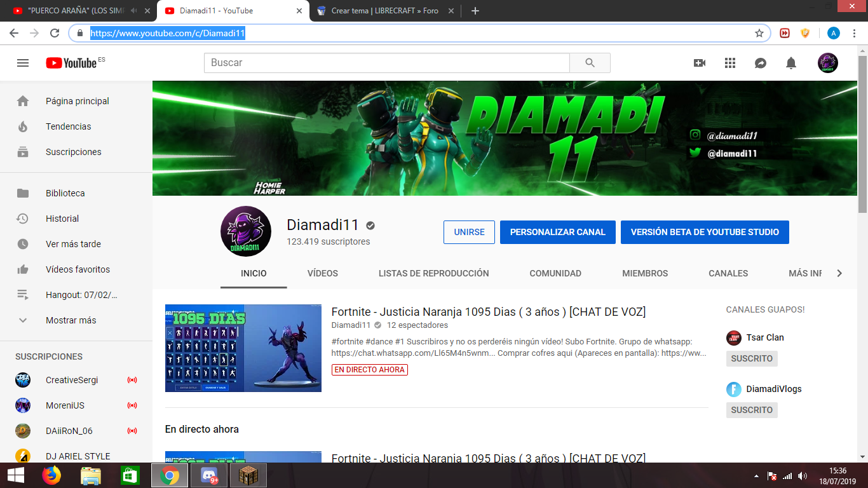
Task: Go to Página principal in sidebar
Action: click(76, 101)
